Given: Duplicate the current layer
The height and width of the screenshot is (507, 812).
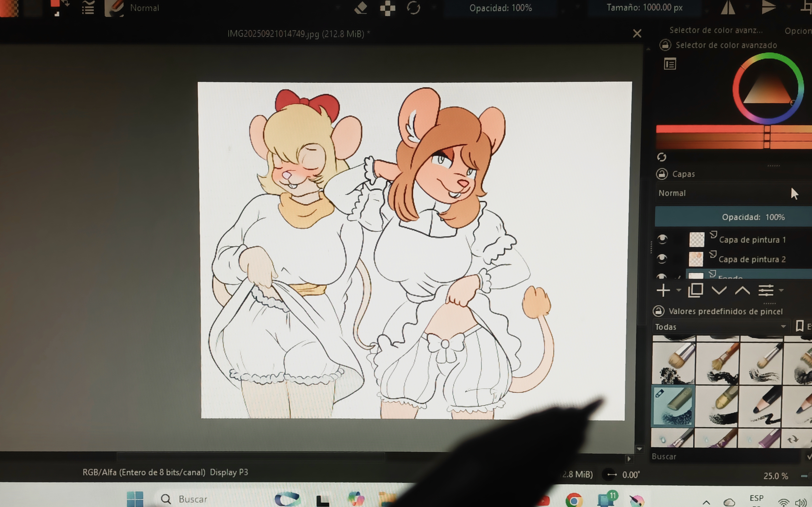Looking at the screenshot, I should pyautogui.click(x=696, y=290).
